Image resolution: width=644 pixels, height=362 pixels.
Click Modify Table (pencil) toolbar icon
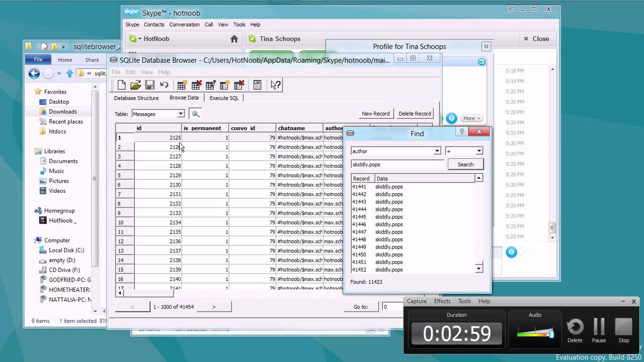211,85
